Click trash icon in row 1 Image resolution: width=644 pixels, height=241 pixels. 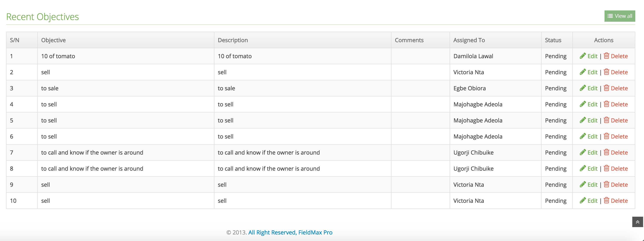(x=606, y=56)
